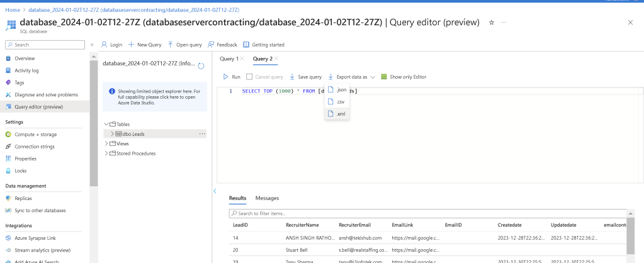Click the ansh@tekishub.com cell

[360, 238]
